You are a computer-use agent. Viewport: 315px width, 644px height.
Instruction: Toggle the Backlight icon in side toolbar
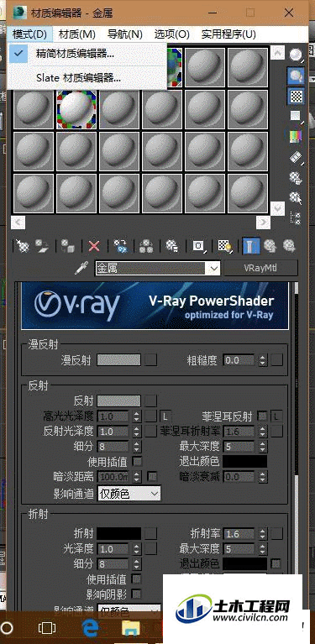pos(296,75)
